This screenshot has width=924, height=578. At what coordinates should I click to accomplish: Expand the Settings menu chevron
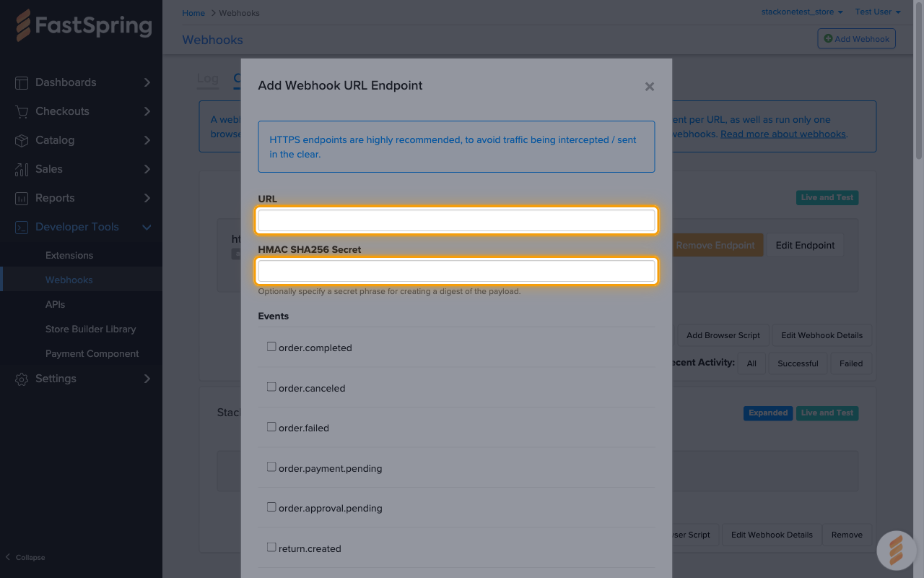tap(147, 379)
